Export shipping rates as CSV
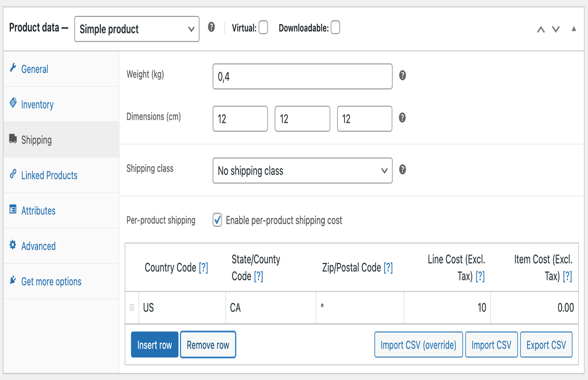The height and width of the screenshot is (380, 588). [546, 344]
